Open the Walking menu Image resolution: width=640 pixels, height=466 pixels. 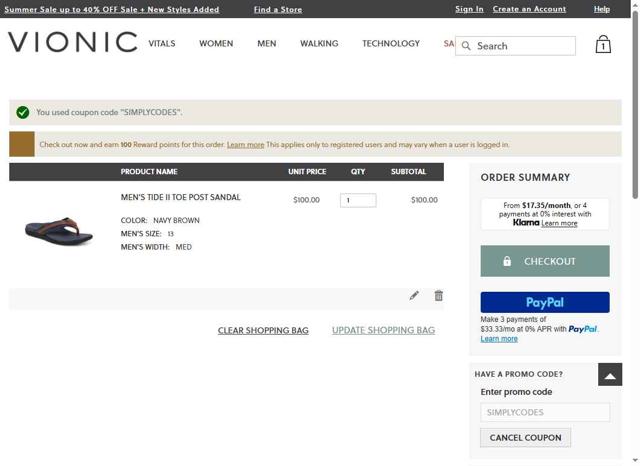click(319, 43)
